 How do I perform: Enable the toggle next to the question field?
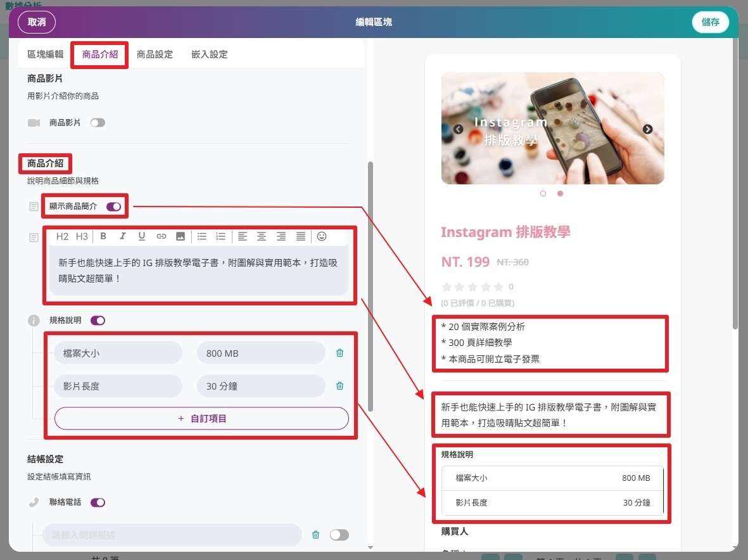pos(339,535)
